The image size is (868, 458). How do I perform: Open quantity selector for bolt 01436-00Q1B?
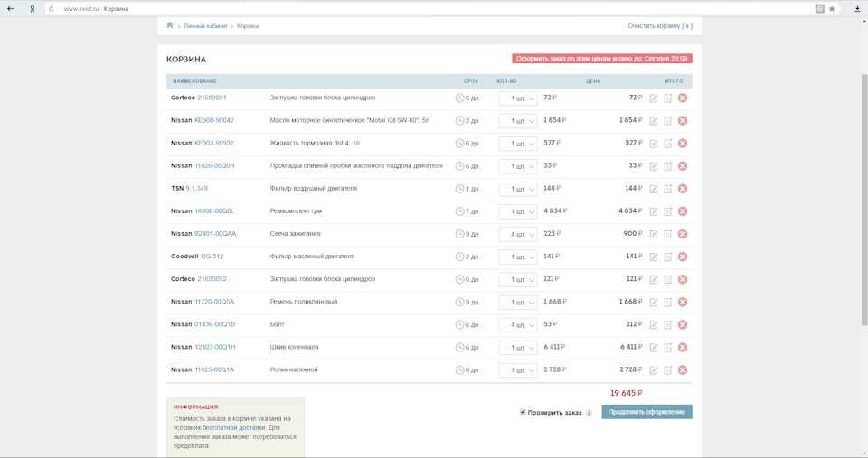518,324
